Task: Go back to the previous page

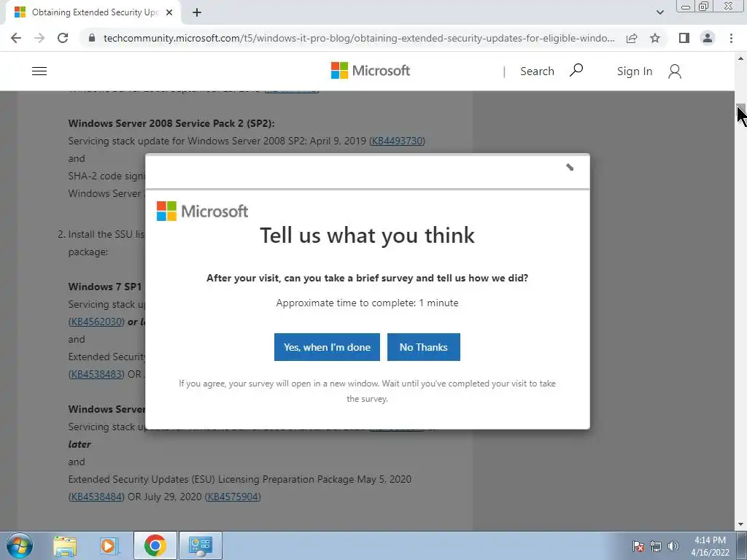Action: (16, 38)
